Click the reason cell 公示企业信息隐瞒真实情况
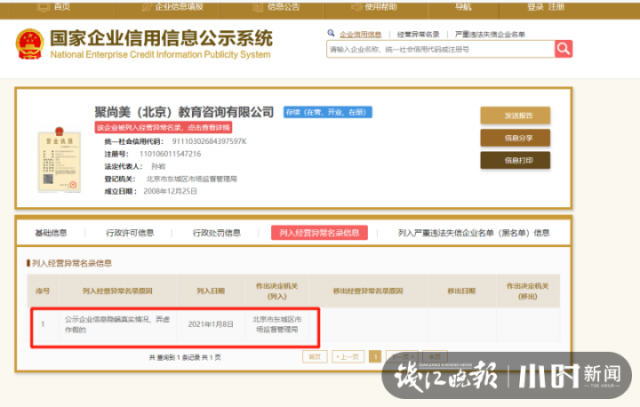The width and height of the screenshot is (640, 407). pos(117,324)
